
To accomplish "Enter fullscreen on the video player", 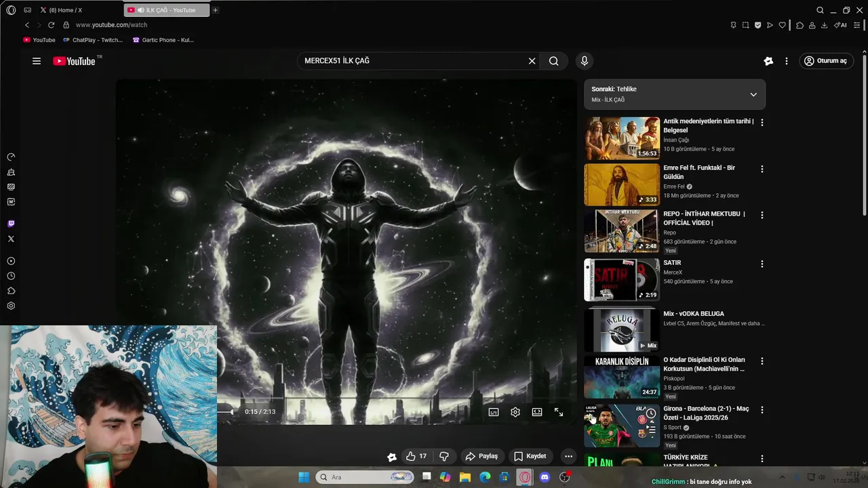I will point(559,412).
